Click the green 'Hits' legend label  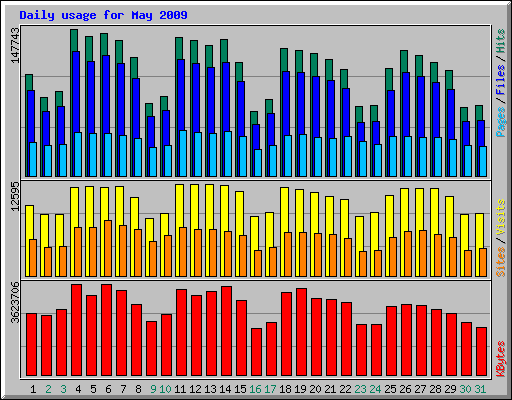click(501, 41)
